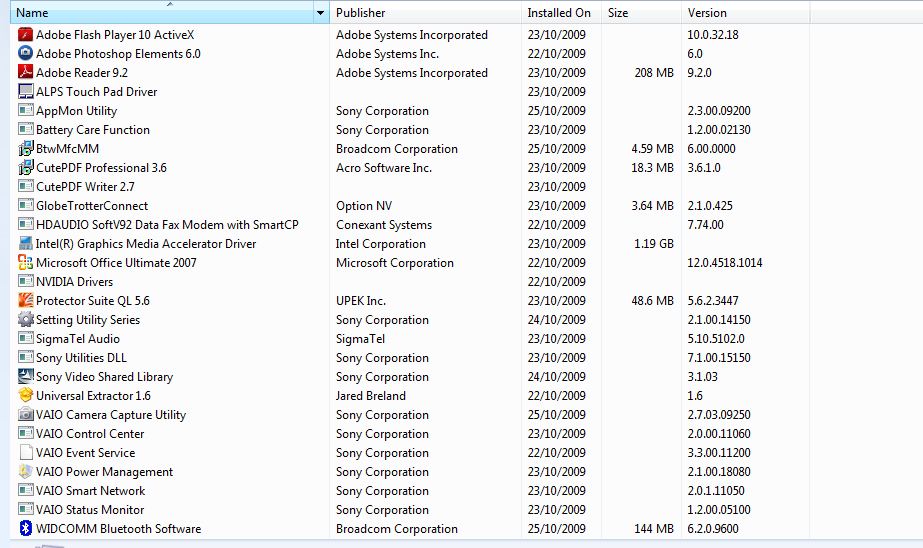This screenshot has width=923, height=548.
Task: Click the VAIO Camera Capture Utility icon
Action: pos(25,414)
